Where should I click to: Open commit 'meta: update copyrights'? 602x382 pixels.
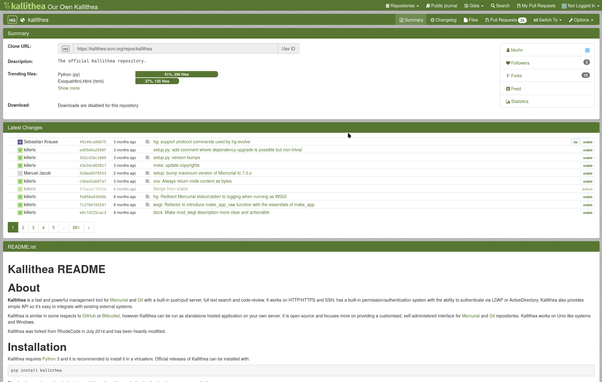pos(176,165)
